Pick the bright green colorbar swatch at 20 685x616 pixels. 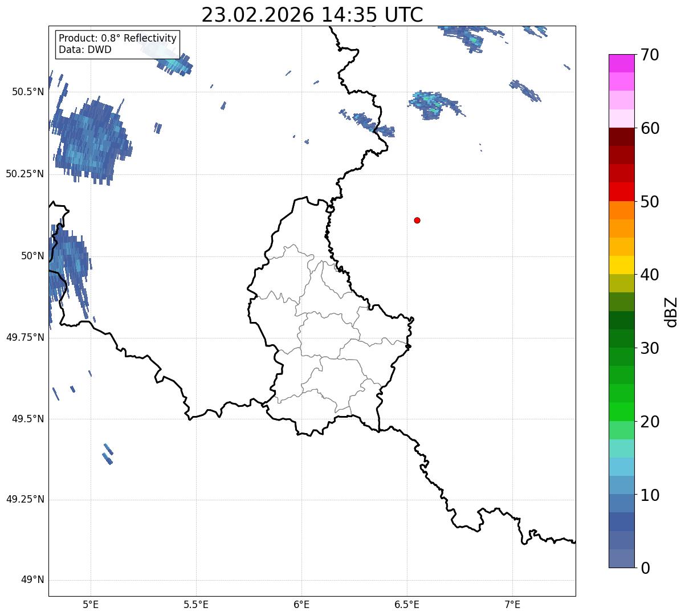(x=621, y=412)
